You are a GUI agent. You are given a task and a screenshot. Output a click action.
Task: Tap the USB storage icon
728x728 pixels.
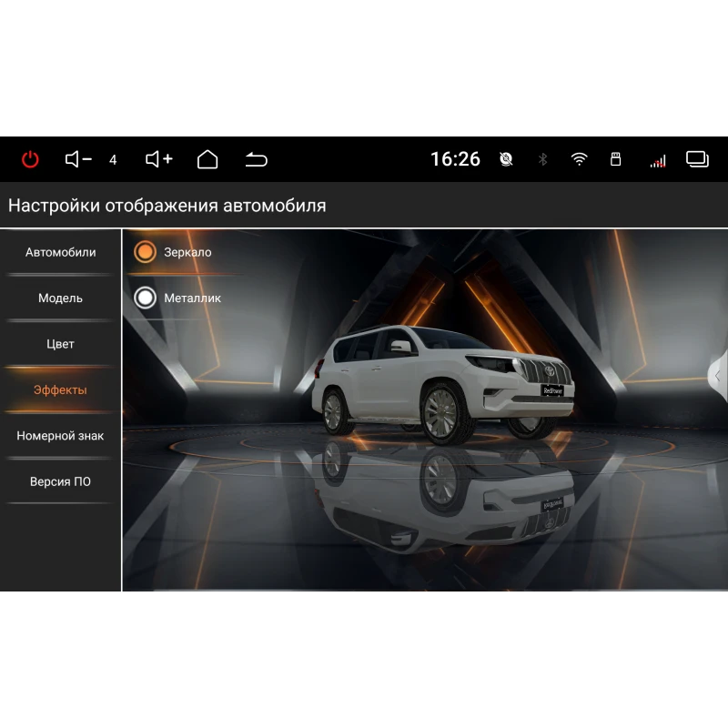click(x=615, y=159)
